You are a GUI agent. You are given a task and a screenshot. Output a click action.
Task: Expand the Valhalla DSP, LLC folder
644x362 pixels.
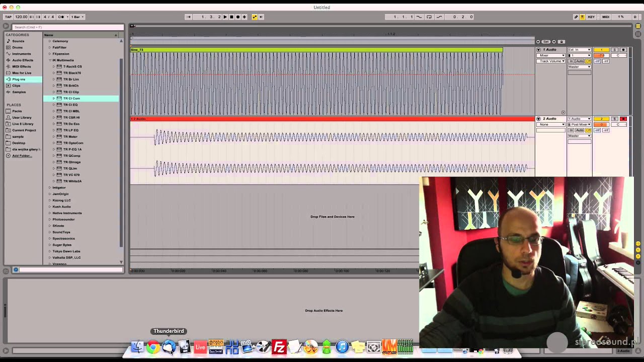[x=50, y=257]
